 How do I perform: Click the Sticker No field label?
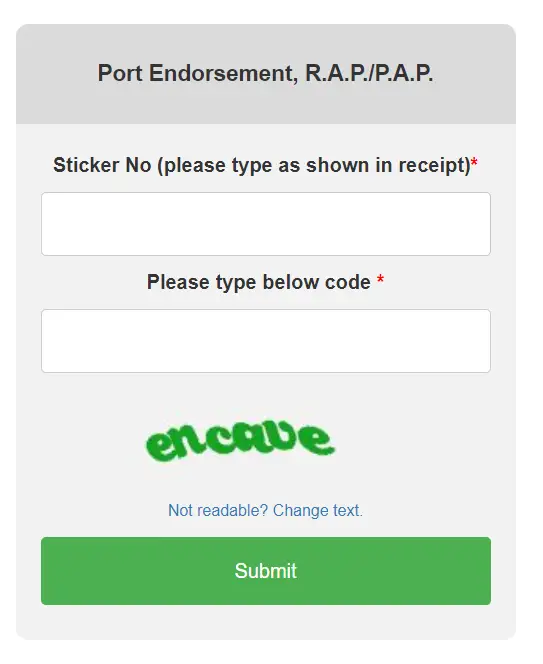click(266, 165)
